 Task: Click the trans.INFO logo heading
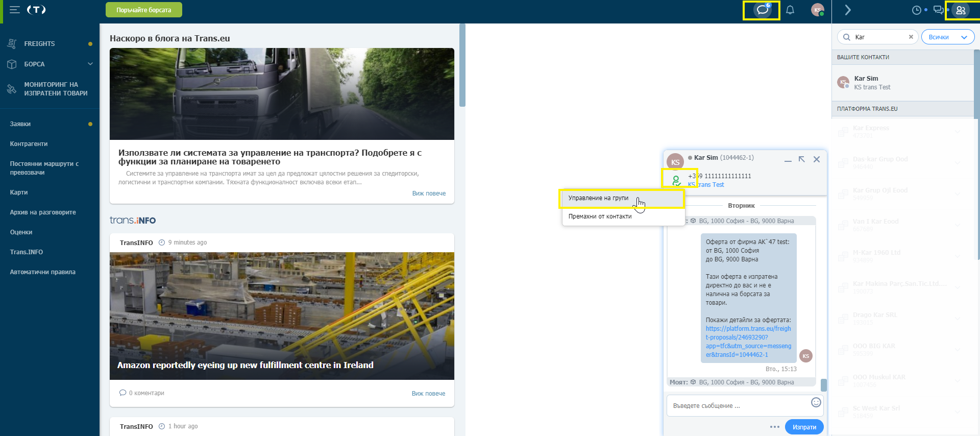tap(133, 220)
